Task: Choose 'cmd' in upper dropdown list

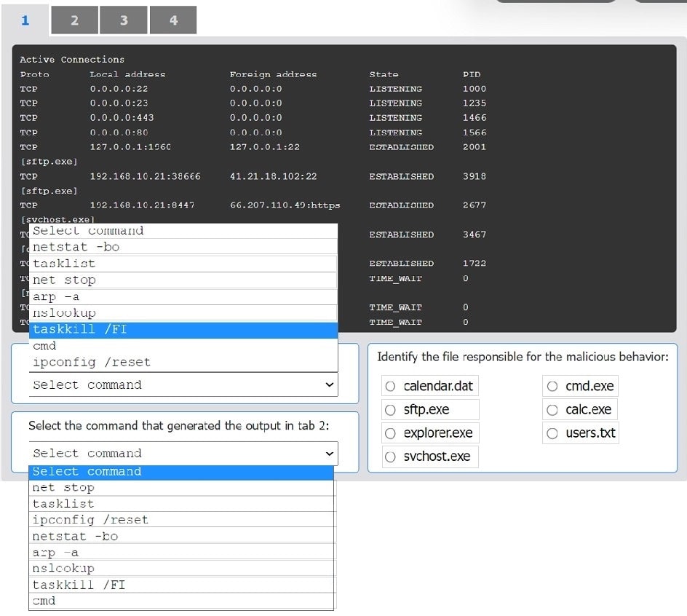Action: (183, 346)
